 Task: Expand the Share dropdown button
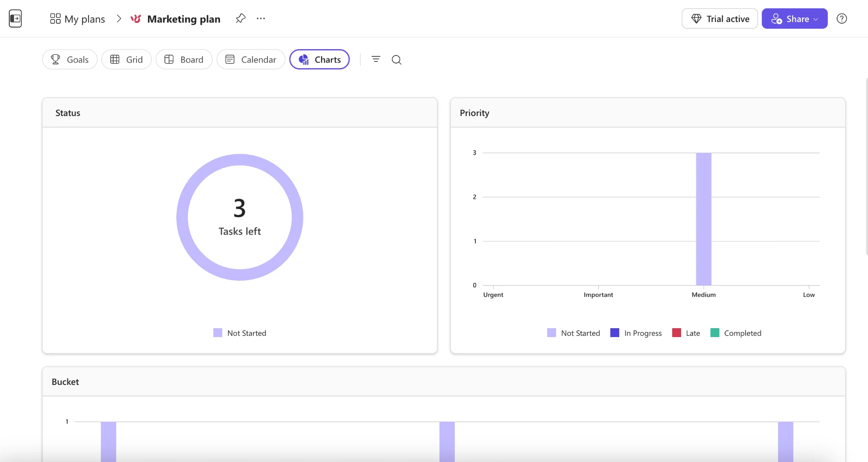[x=795, y=19]
